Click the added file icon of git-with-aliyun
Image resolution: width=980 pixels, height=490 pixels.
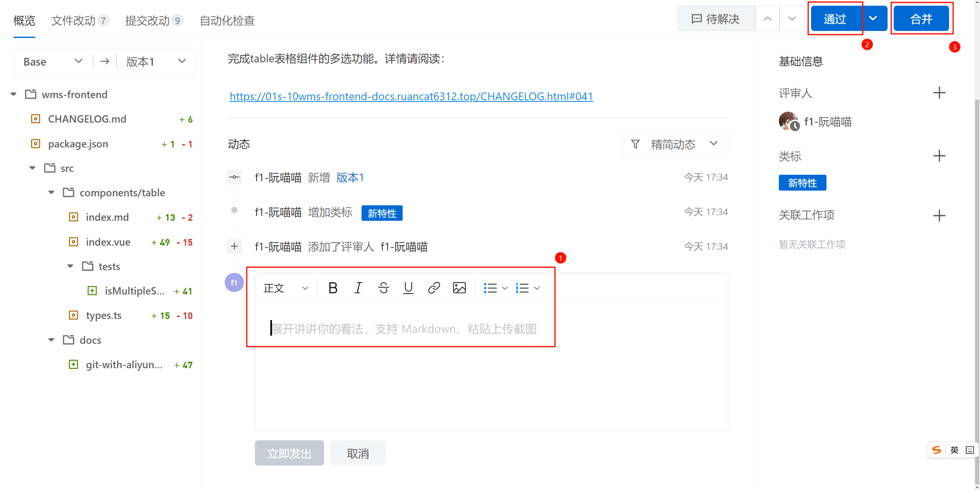[x=73, y=365]
